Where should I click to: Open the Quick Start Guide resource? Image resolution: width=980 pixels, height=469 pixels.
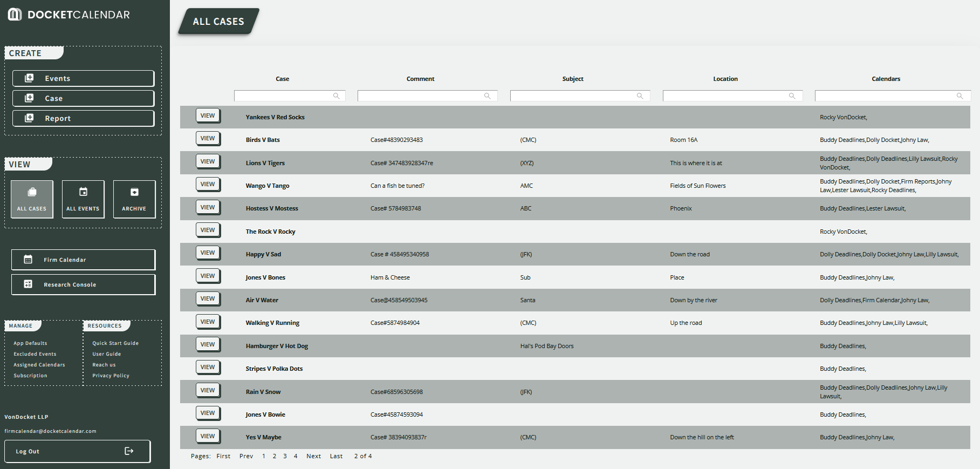115,343
